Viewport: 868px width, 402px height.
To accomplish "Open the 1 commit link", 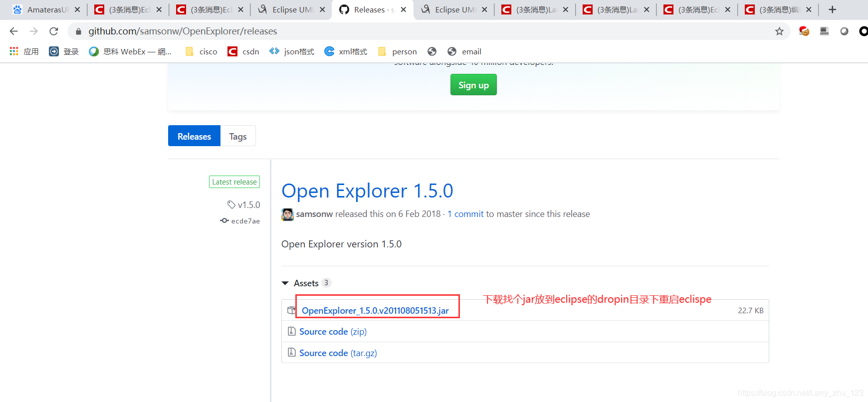I will click(x=465, y=214).
